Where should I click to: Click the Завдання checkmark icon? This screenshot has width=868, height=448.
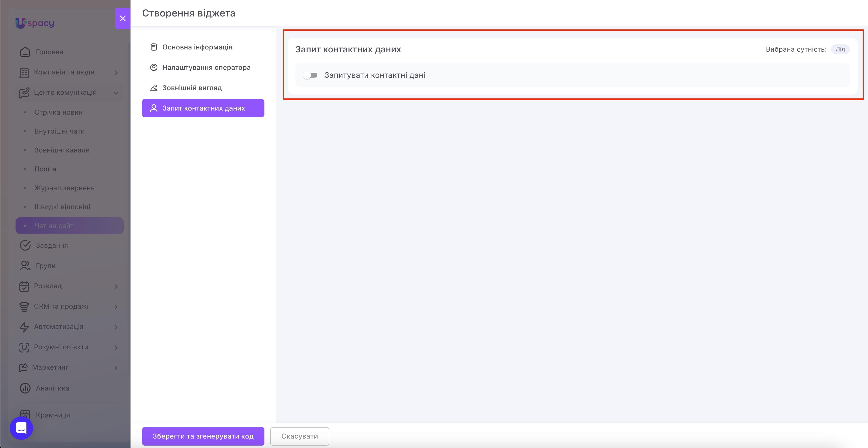[25, 246]
